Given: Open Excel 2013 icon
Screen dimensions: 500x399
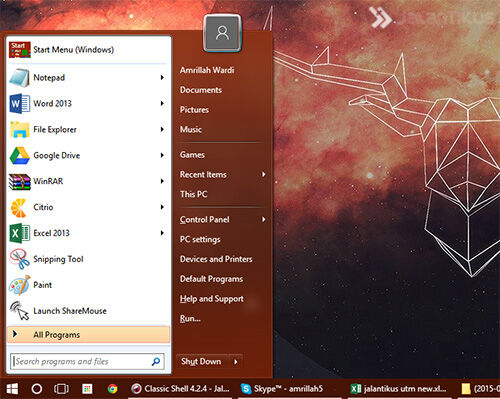Looking at the screenshot, I should tap(20, 233).
